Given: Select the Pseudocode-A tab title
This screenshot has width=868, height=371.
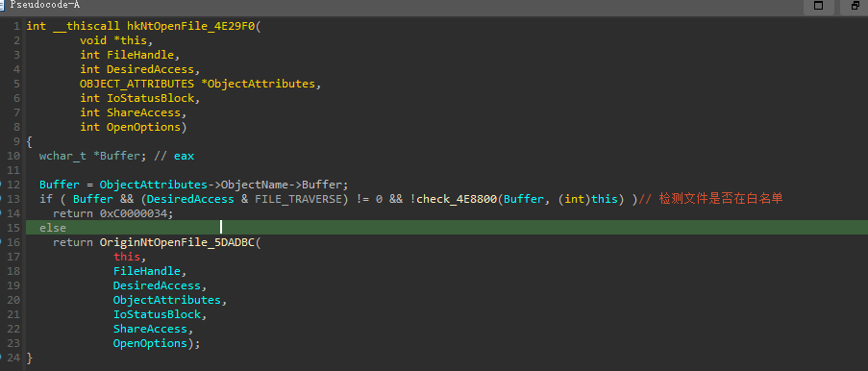Looking at the screenshot, I should (x=45, y=5).
